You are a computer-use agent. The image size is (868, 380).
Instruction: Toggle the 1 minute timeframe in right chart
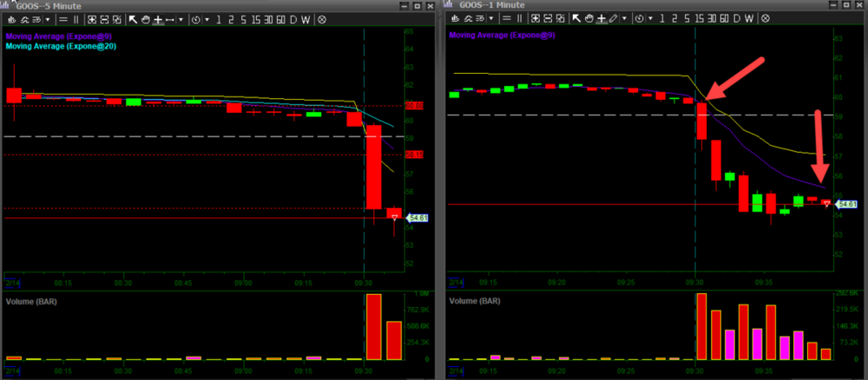661,18
